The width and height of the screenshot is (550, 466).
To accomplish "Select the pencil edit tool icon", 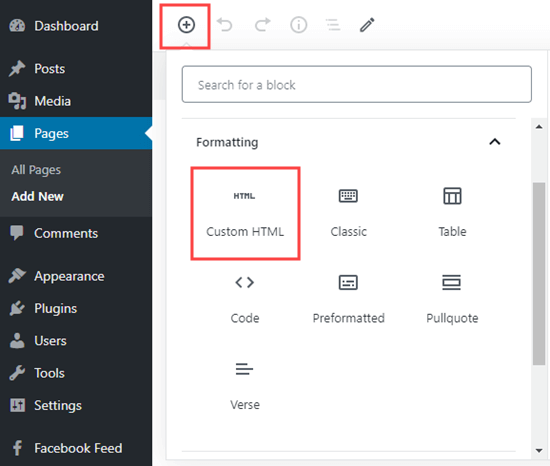I will coord(367,25).
